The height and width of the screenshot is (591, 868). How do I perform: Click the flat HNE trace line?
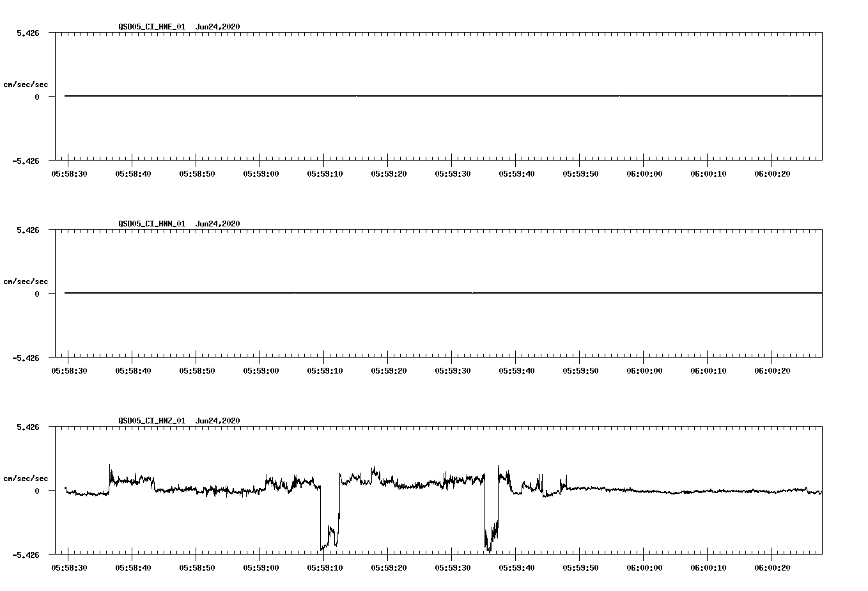[x=443, y=96]
